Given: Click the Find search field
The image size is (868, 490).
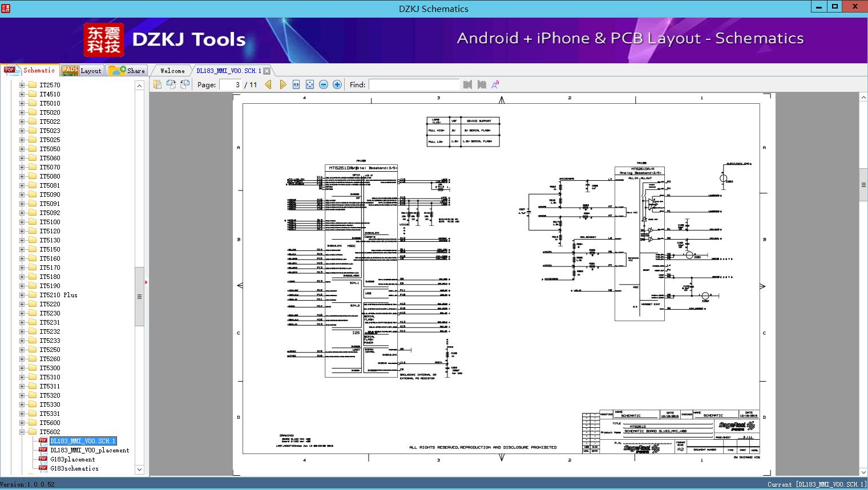Looking at the screenshot, I should pos(414,84).
